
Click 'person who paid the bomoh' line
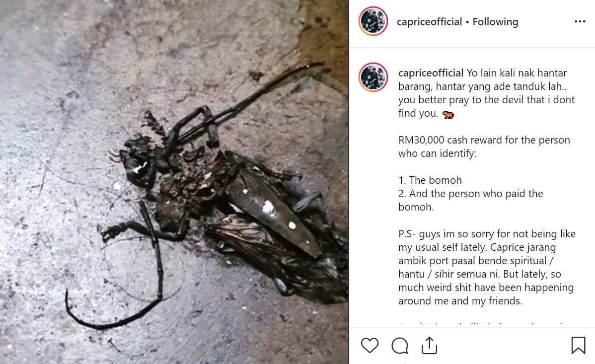pos(470,200)
